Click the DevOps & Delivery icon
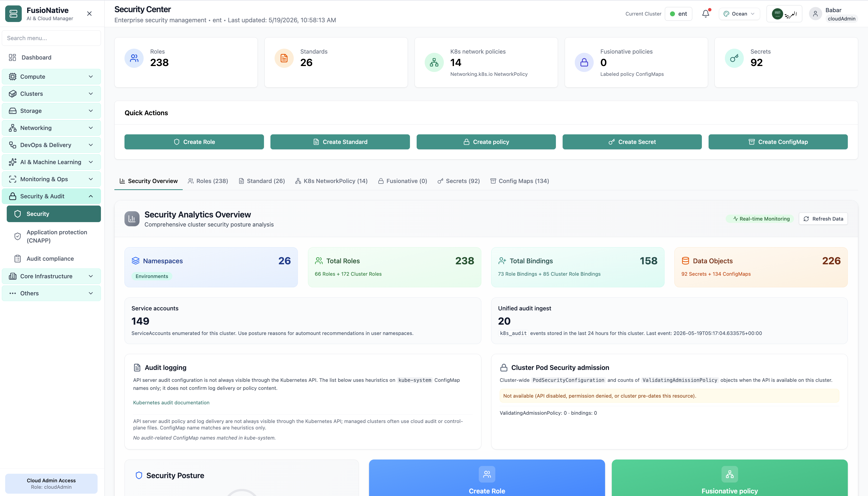The width and height of the screenshot is (868, 496). point(13,145)
